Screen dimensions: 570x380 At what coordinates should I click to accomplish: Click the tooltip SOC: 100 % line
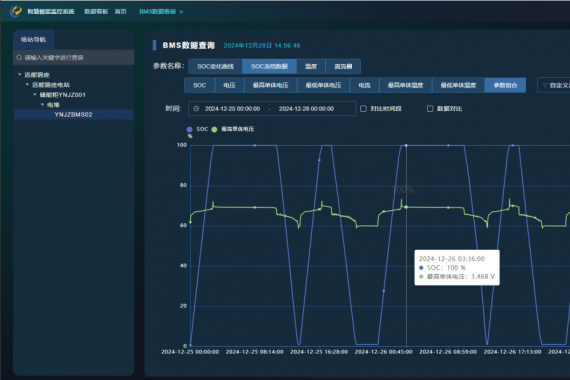pyautogui.click(x=442, y=268)
